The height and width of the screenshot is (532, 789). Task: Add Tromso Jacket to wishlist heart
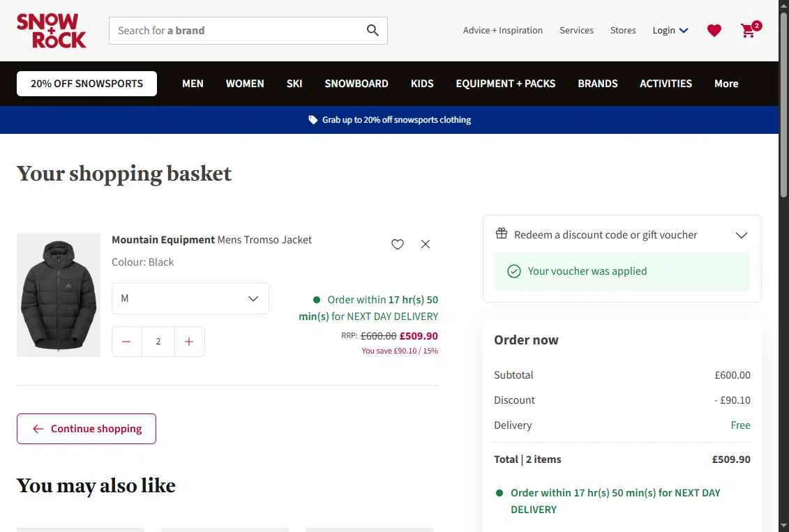[398, 244]
